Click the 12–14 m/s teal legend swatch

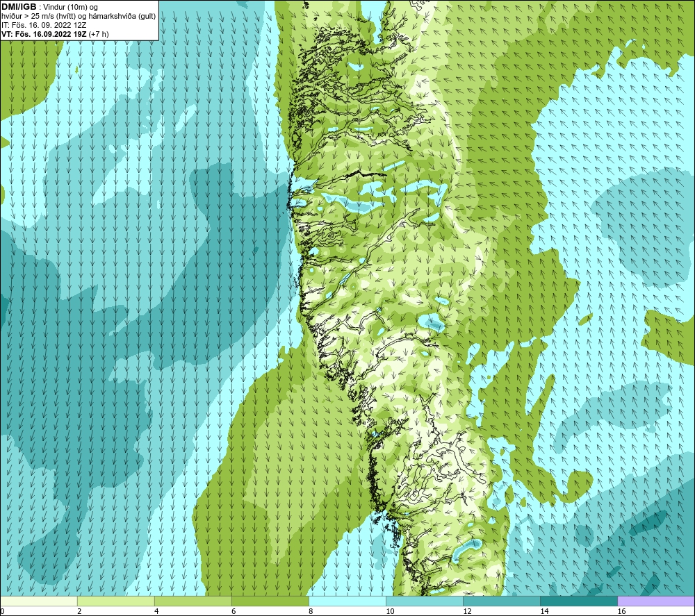[502, 601]
